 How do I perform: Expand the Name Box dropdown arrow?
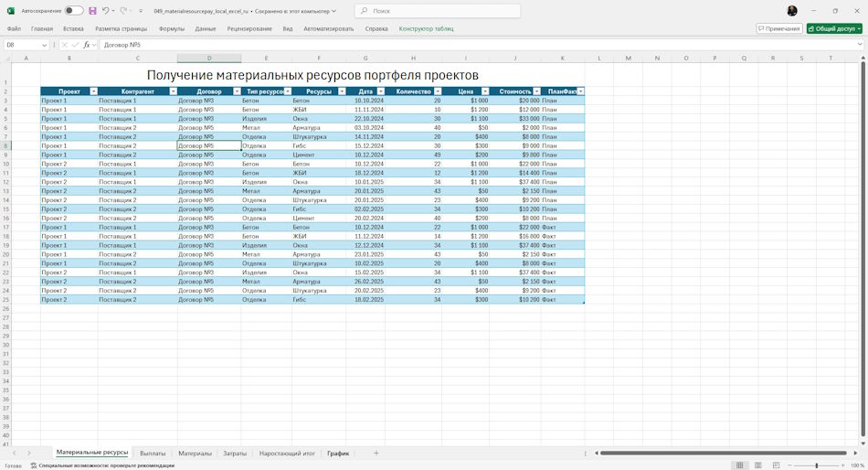click(x=44, y=45)
